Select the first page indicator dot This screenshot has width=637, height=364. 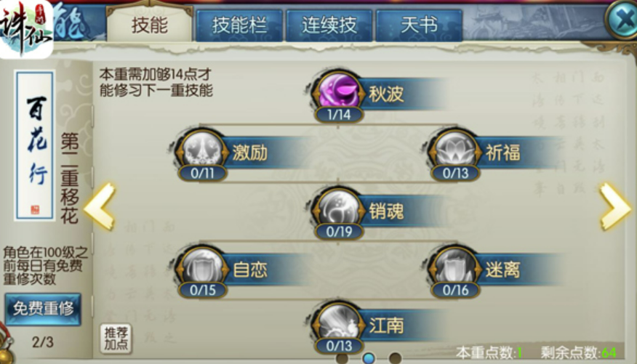coord(342,358)
